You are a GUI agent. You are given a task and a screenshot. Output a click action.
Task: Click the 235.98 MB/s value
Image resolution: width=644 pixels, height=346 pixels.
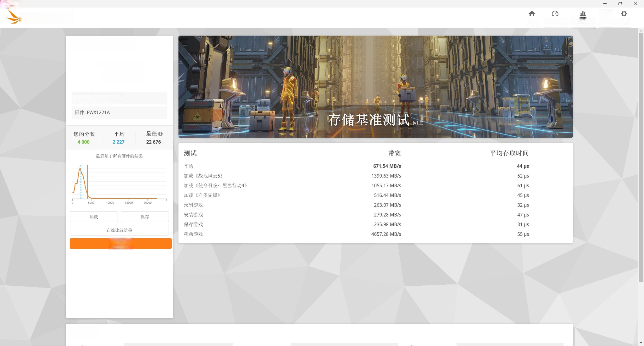point(387,224)
